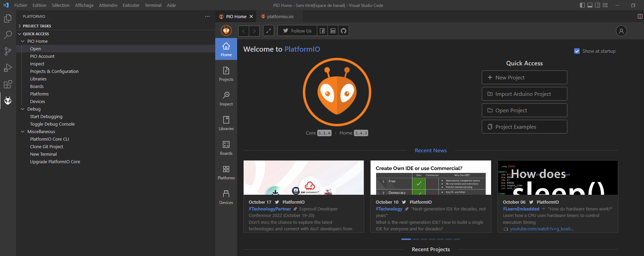The height and width of the screenshot is (256, 644).
Task: Click the PlatformIO panel more actions ellipsis
Action: [207, 16]
